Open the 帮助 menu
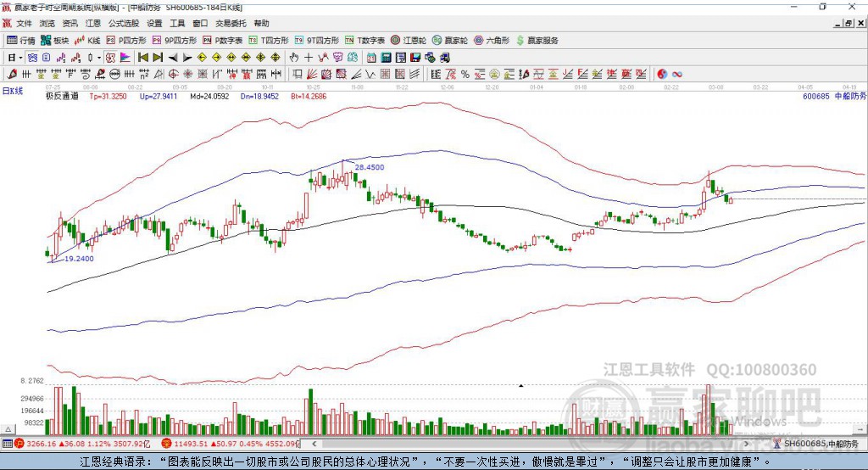868x470 pixels. [x=261, y=23]
